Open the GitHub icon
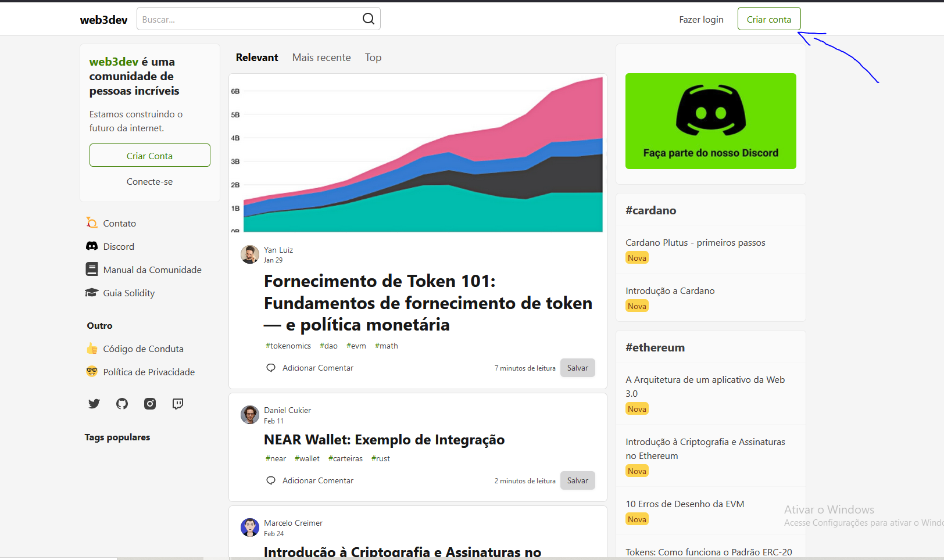The width and height of the screenshot is (944, 560). click(121, 404)
